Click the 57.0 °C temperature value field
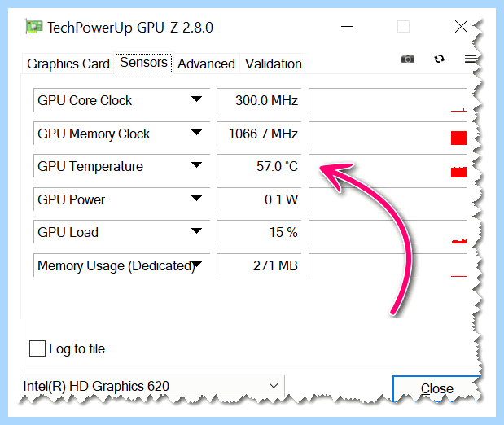 (x=259, y=166)
